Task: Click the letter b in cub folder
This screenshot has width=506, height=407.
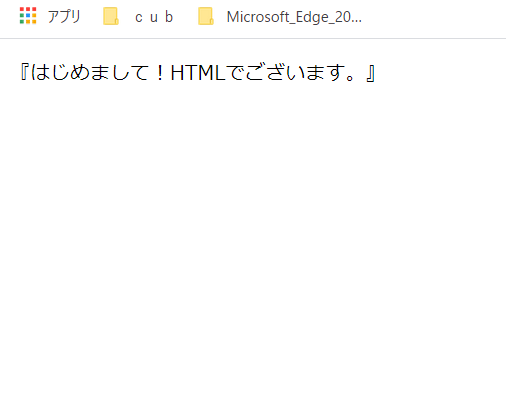Action: 169,17
